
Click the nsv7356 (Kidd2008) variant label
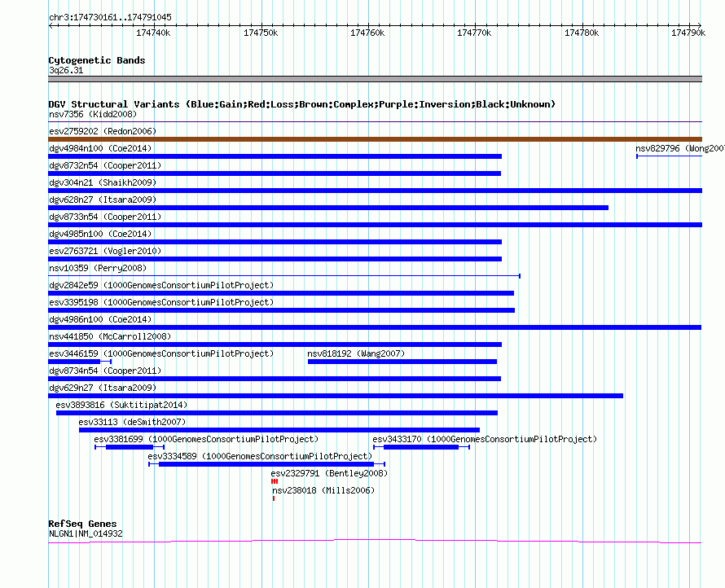93,114
